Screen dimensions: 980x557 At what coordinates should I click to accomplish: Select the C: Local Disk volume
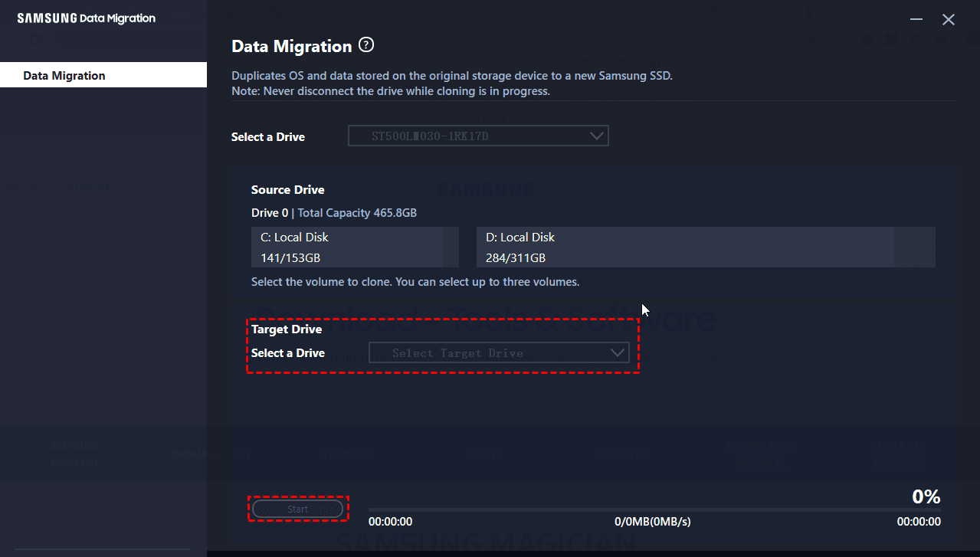click(355, 247)
